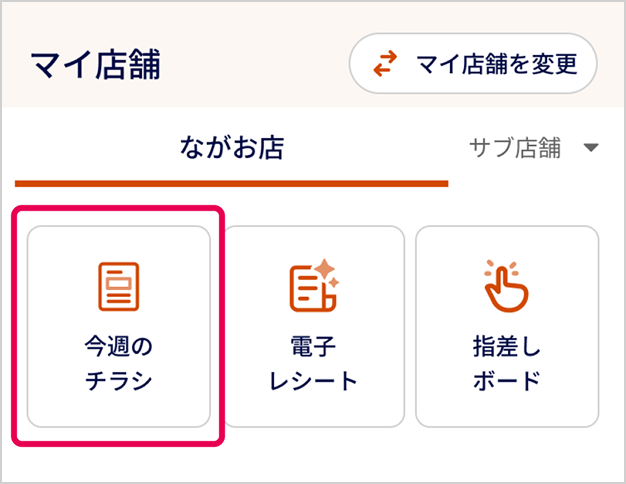Image resolution: width=626 pixels, height=484 pixels.
Task: Click the 電子レシート text label
Action: coord(313,364)
